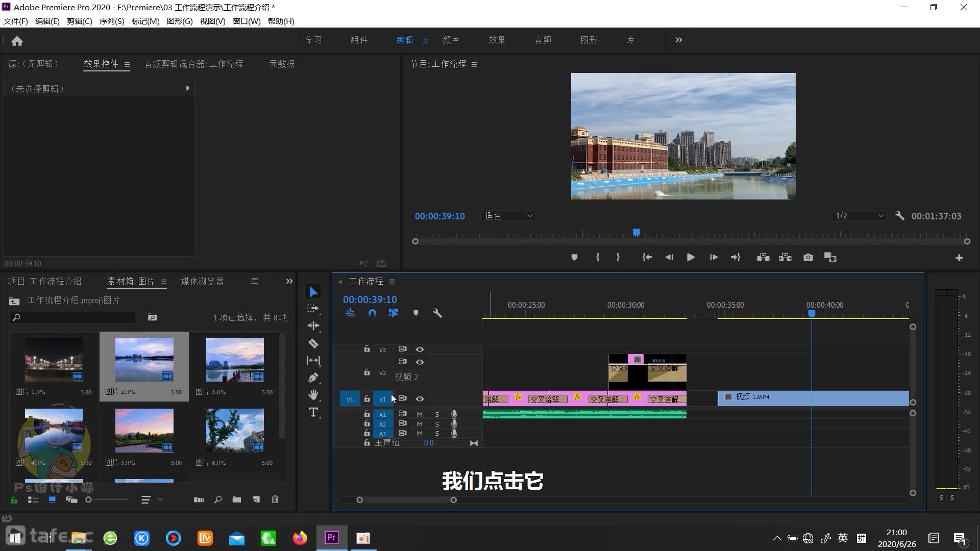The height and width of the screenshot is (551, 980).
Task: Select the Type tool
Action: (313, 412)
